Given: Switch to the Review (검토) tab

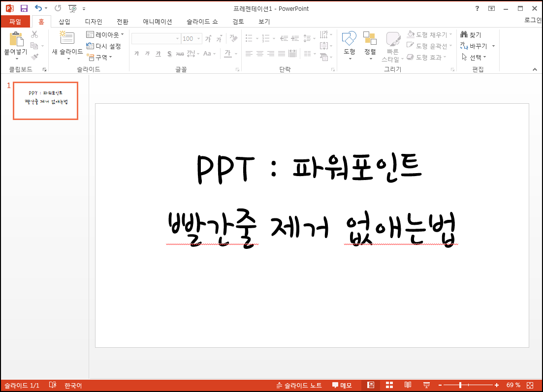Looking at the screenshot, I should (x=238, y=22).
